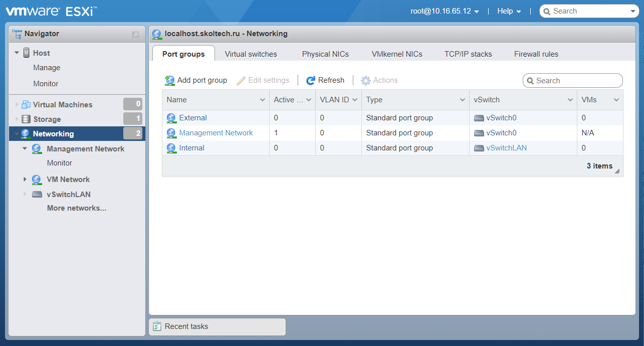Click the vSwitch0 icon in External row
Image resolution: width=644 pixels, height=346 pixels.
(x=479, y=118)
